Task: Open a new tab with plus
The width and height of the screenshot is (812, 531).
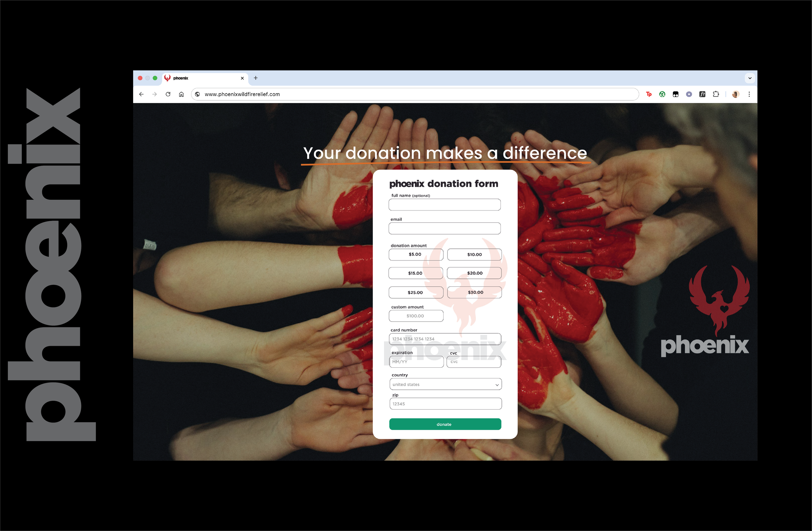Action: click(x=256, y=78)
